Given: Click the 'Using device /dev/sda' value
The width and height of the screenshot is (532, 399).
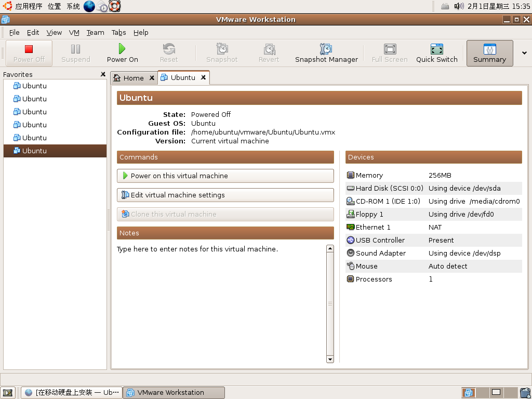Looking at the screenshot, I should pyautogui.click(x=464, y=188).
